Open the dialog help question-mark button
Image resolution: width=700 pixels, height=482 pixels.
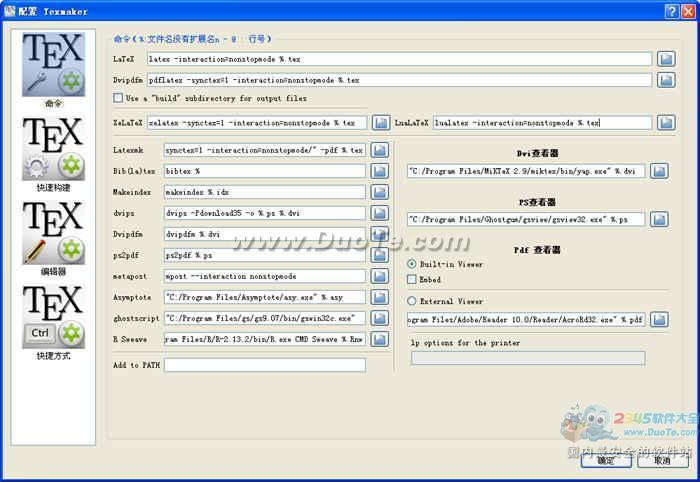pos(672,11)
